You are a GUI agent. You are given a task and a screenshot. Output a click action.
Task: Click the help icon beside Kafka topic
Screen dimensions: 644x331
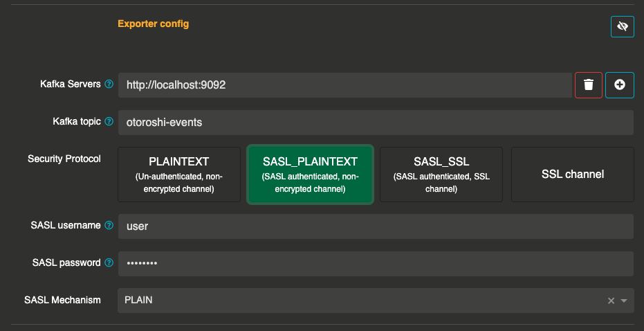(109, 122)
